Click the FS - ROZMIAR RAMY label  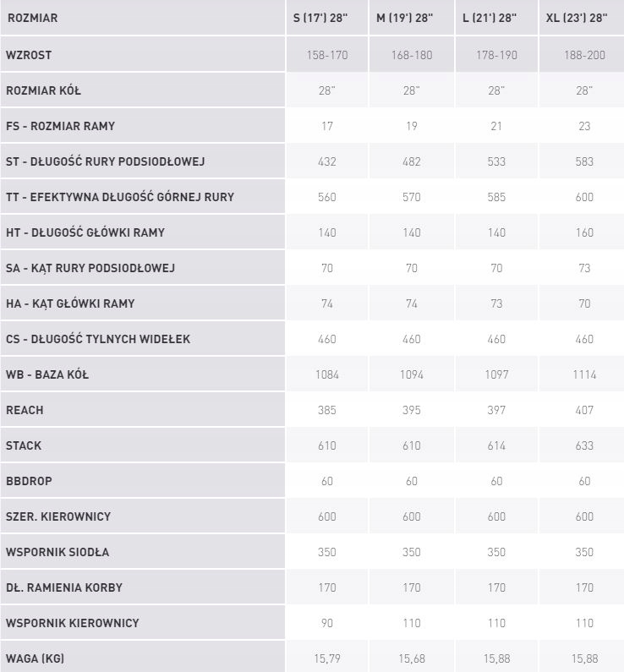tap(60, 126)
